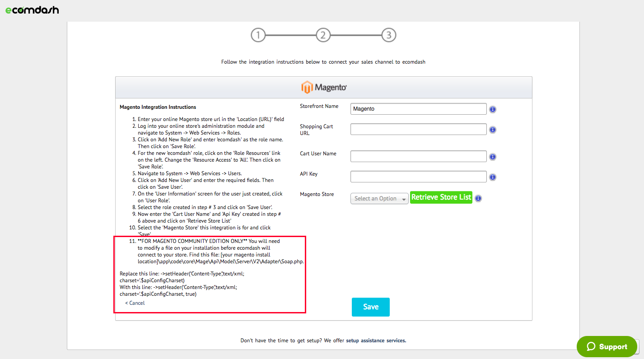The height and width of the screenshot is (359, 644).
Task: Click the arrow on the Select an Option dropdown
Action: coord(404,198)
